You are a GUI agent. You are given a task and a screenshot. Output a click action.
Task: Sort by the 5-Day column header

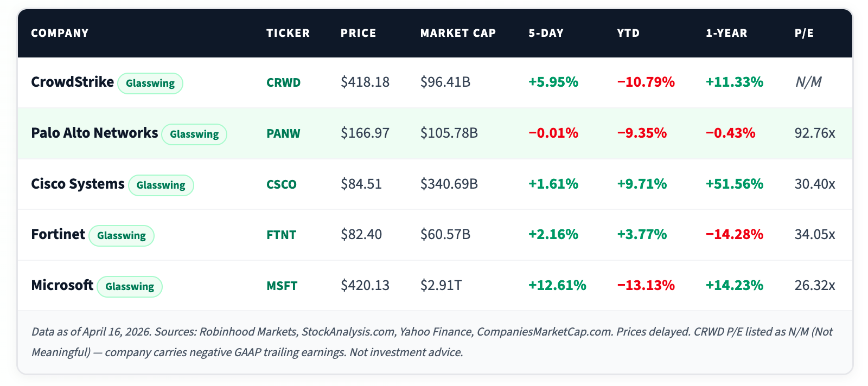coord(546,33)
